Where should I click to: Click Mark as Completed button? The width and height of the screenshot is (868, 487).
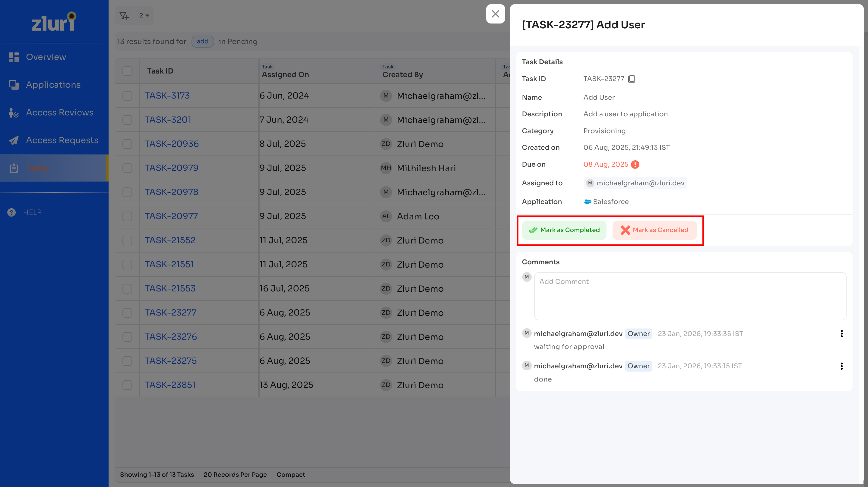564,230
